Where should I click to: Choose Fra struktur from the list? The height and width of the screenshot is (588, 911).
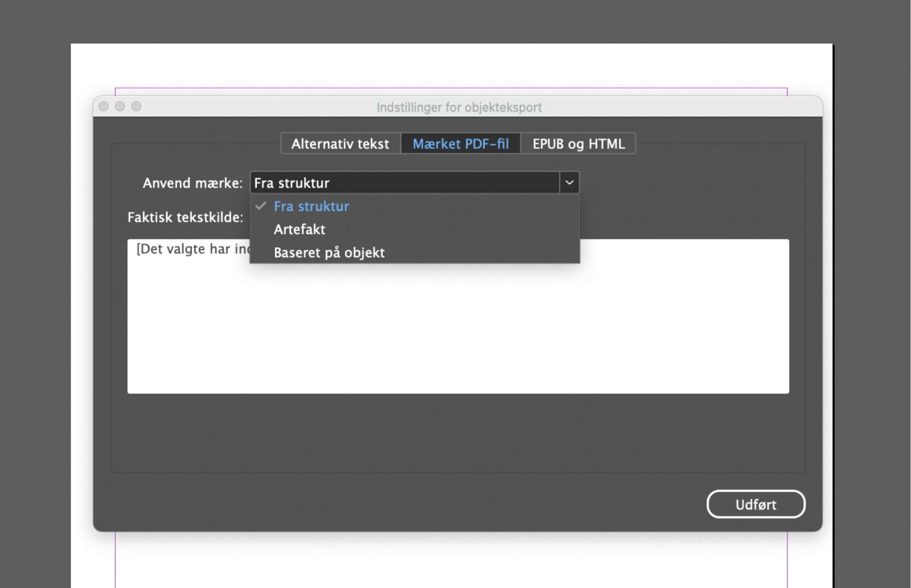311,206
